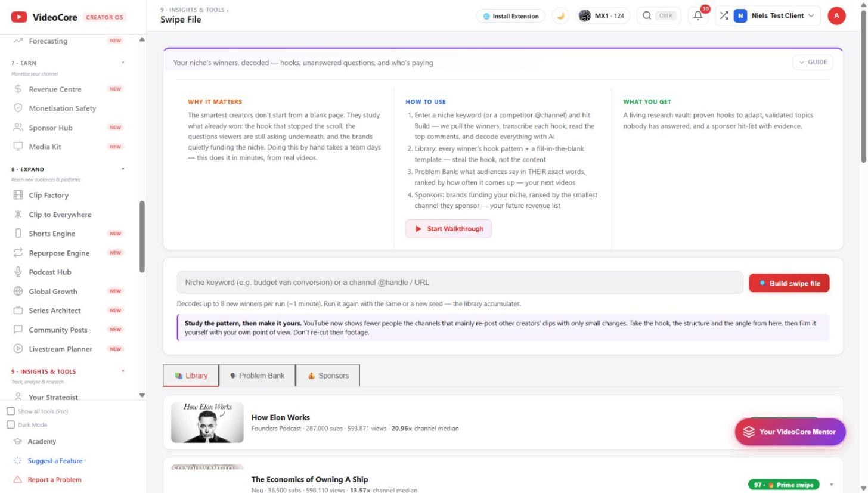The image size is (868, 493).
Task: Open notifications bell with 30 badge
Action: pos(699,16)
